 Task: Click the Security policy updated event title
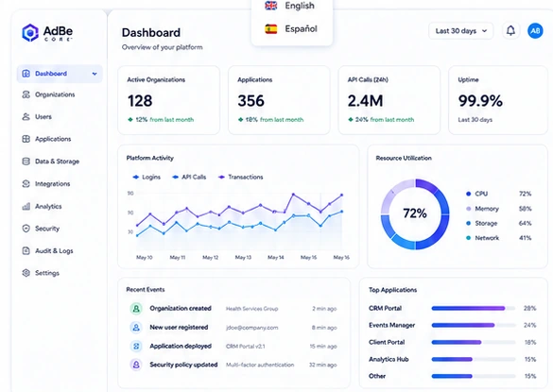pyautogui.click(x=183, y=365)
